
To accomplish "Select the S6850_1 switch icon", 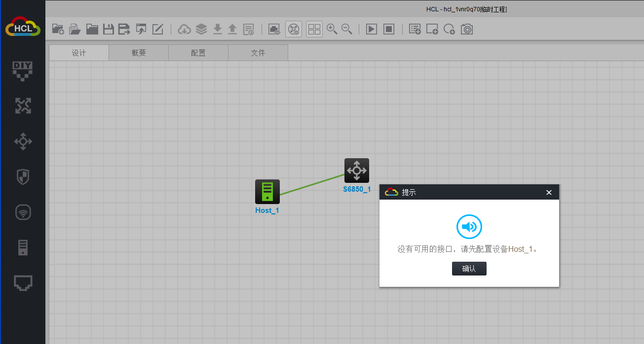I will click(x=357, y=171).
